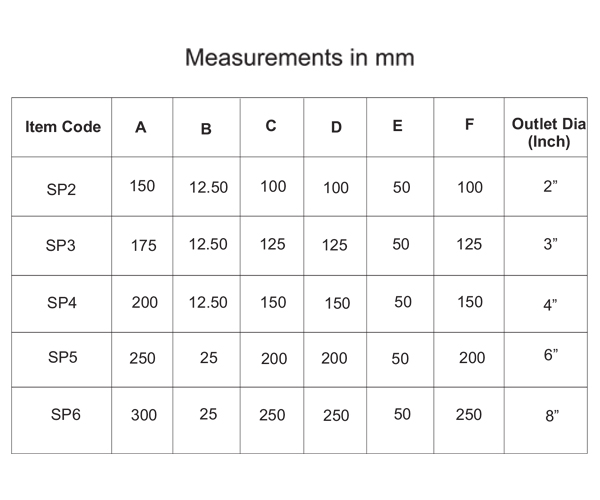Select the SP3 item code cell
The height and width of the screenshot is (500, 600).
coord(60,245)
